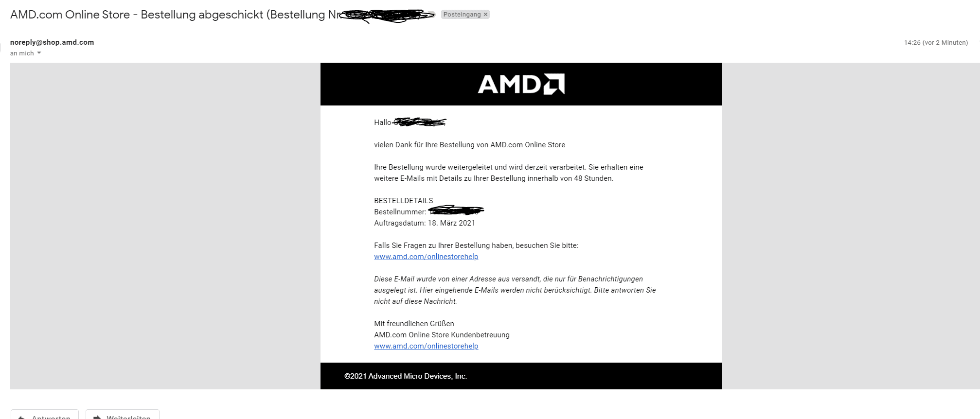Viewport: 980px width, 419px height.
Task: Click the Posteingang label chip
Action: 462,15
